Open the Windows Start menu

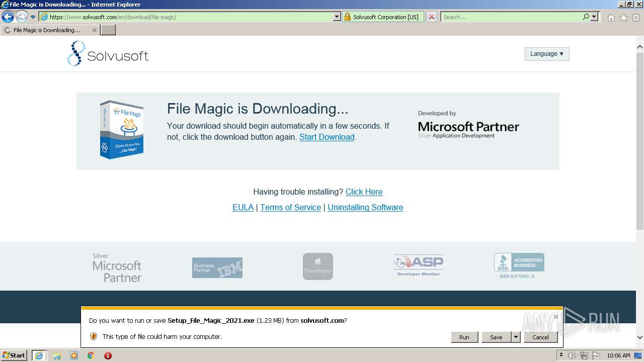14,355
